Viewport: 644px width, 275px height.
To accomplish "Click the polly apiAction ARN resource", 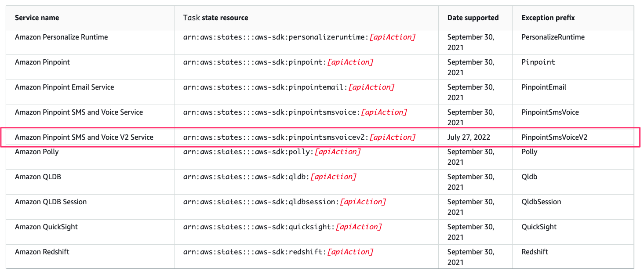I will (272, 152).
